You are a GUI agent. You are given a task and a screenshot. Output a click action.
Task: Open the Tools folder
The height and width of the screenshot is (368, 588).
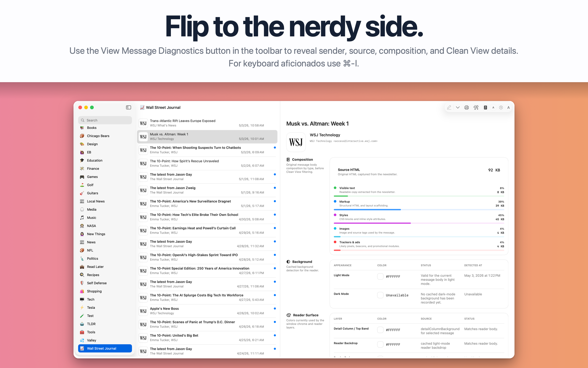tap(105, 332)
